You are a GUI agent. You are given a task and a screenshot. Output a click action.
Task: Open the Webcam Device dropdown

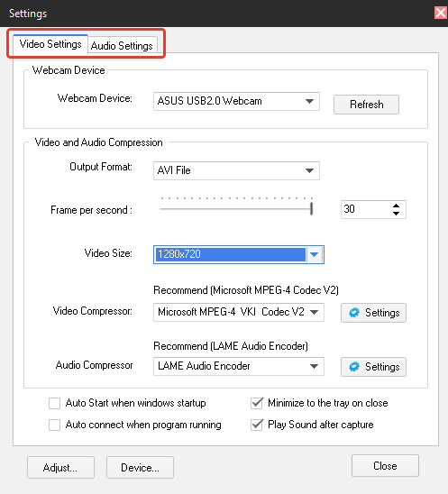(x=236, y=101)
